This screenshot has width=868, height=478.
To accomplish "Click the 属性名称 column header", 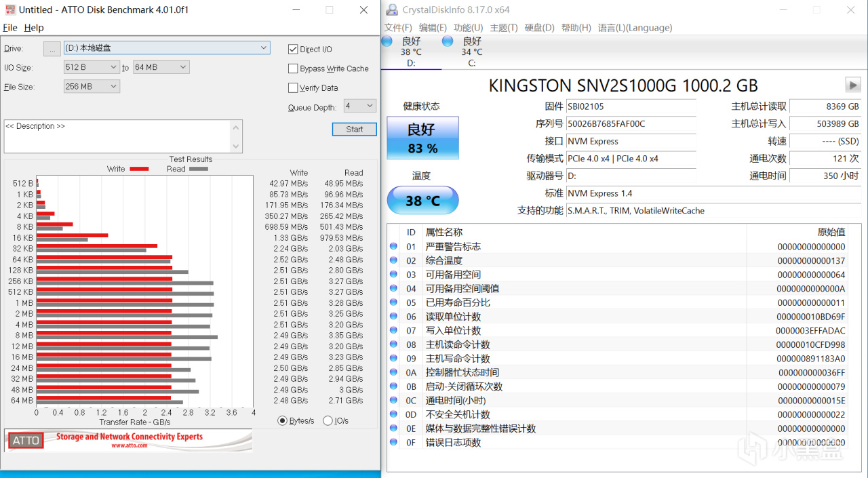I will (443, 232).
